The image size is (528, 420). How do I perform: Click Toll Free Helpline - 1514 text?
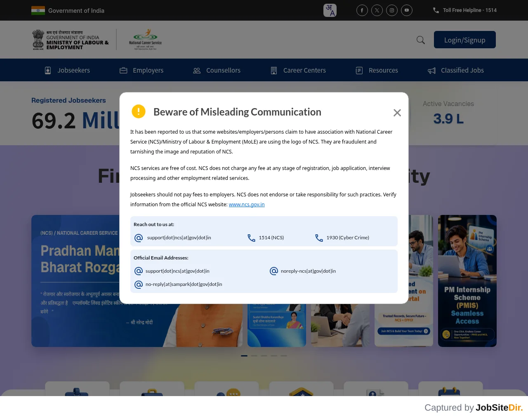[470, 10]
